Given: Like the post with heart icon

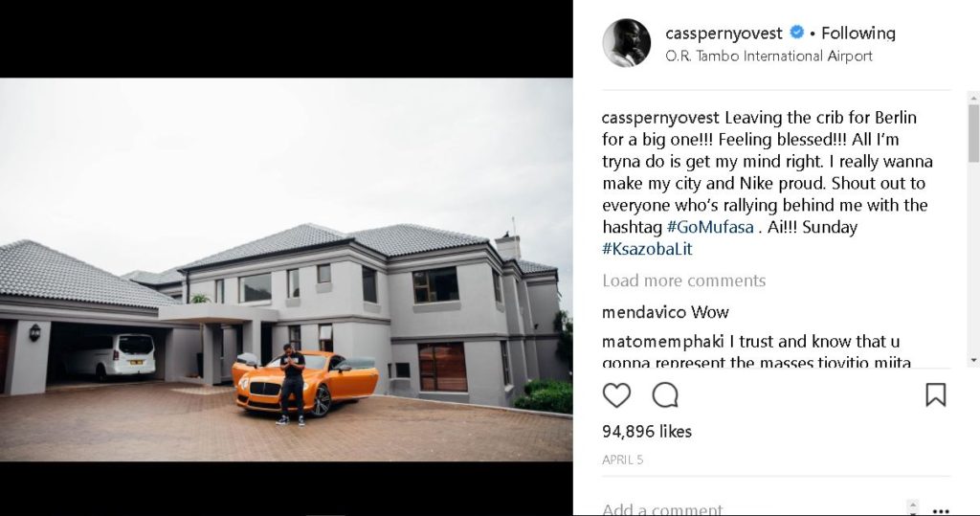Looking at the screenshot, I should click(616, 395).
